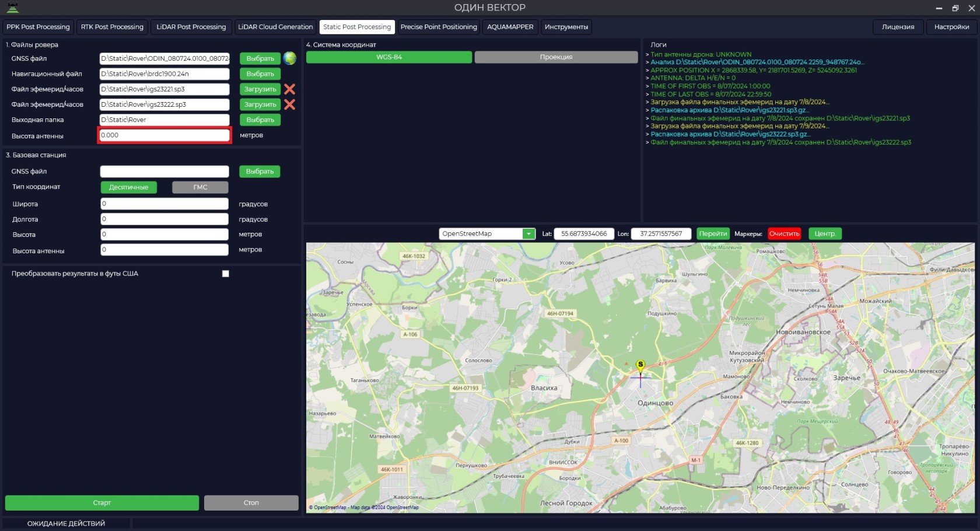
Task: Click Загрузить for igs23221.sp3 ephemeris
Action: pos(260,89)
